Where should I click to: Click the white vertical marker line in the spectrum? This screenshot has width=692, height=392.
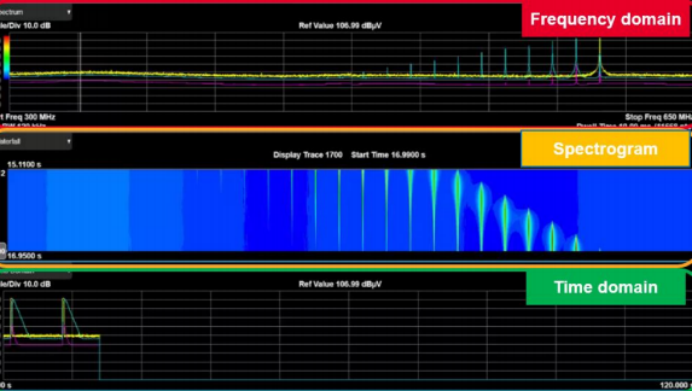(80, 72)
